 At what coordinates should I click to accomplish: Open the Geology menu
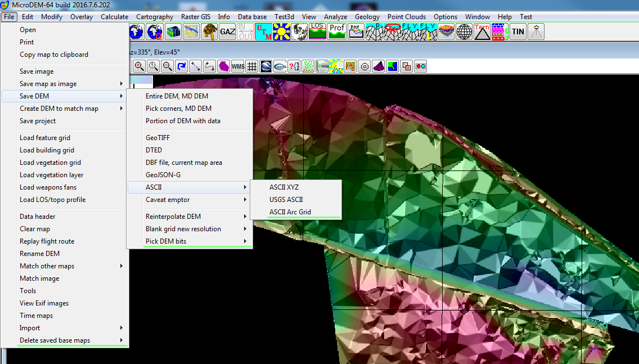point(367,17)
